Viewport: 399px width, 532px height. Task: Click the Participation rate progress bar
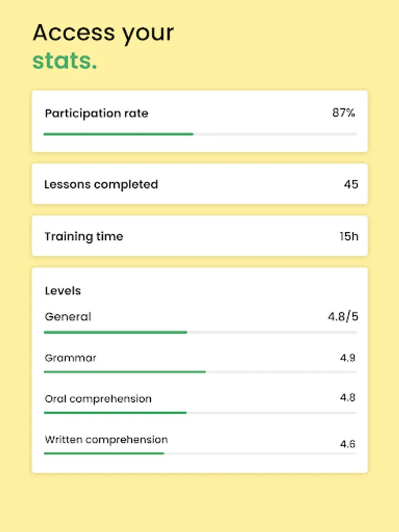tap(200, 134)
